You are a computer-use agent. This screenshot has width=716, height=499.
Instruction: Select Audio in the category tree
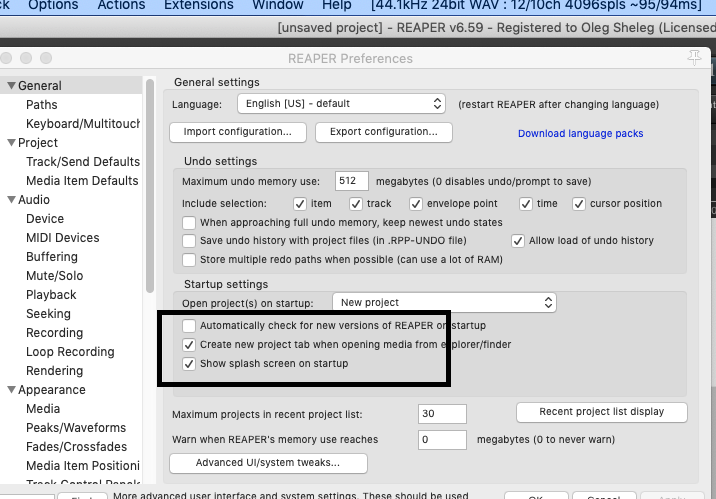coord(34,200)
